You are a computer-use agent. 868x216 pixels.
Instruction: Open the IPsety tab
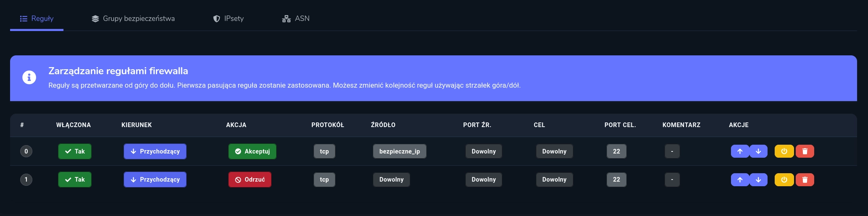228,18
